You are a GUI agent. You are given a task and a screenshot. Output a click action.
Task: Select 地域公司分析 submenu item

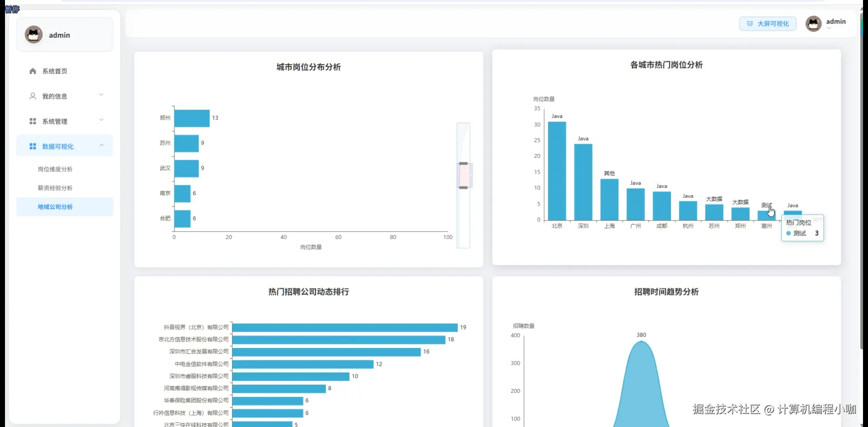coord(64,207)
